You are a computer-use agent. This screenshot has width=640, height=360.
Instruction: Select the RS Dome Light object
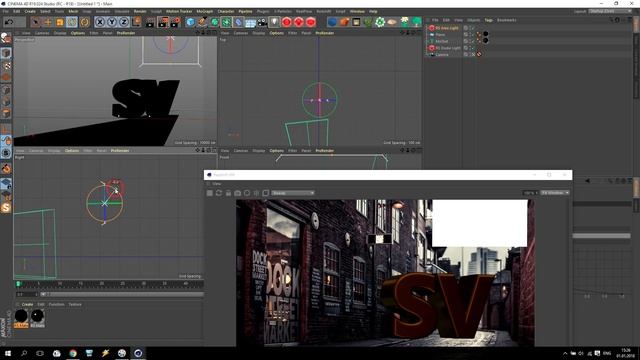coord(447,48)
